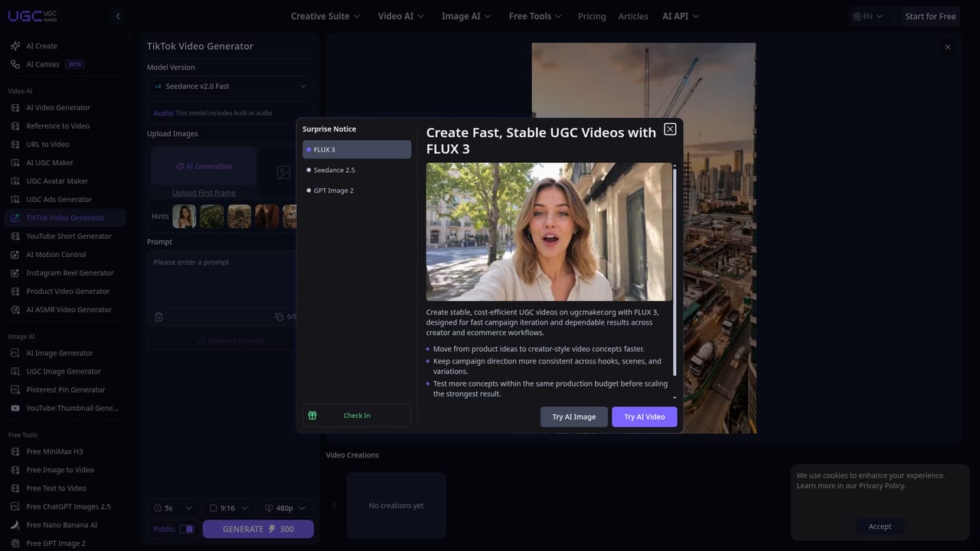Open the 480p resolution dropdown
This screenshot has height=551, width=980.
click(x=285, y=508)
